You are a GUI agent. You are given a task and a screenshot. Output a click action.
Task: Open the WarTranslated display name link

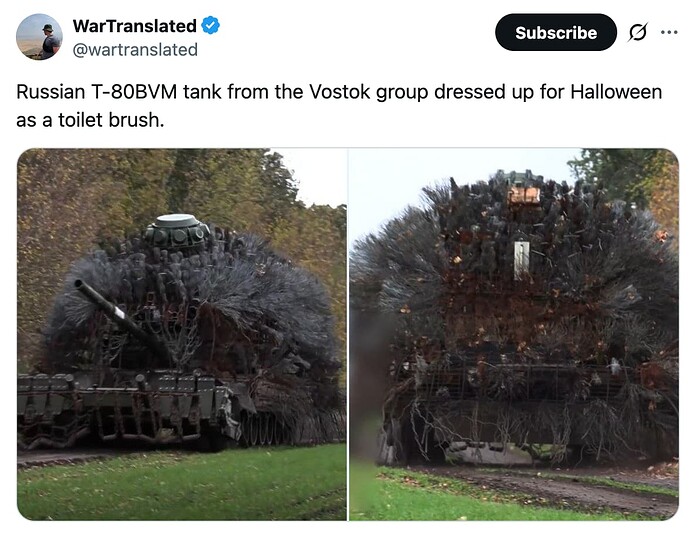(135, 26)
